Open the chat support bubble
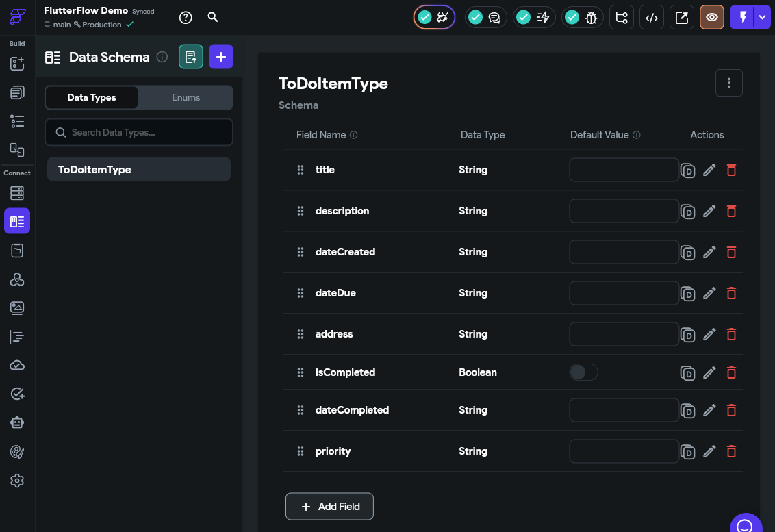Image resolution: width=775 pixels, height=532 pixels. pos(746,524)
